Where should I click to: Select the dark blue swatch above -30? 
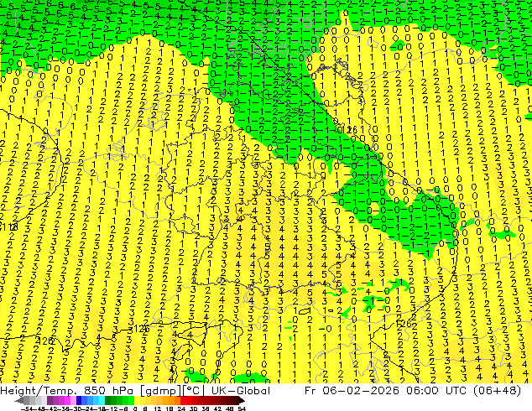coord(79,401)
